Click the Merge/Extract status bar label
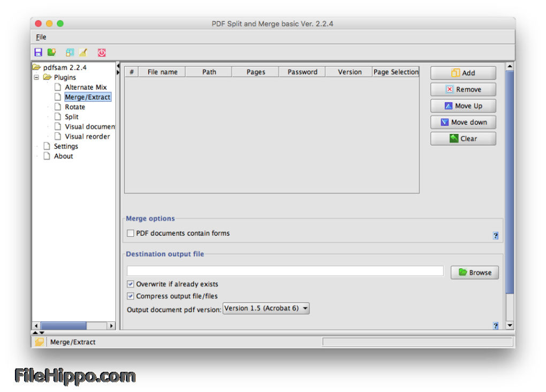Viewport: 546px width, 392px height. pyautogui.click(x=73, y=342)
